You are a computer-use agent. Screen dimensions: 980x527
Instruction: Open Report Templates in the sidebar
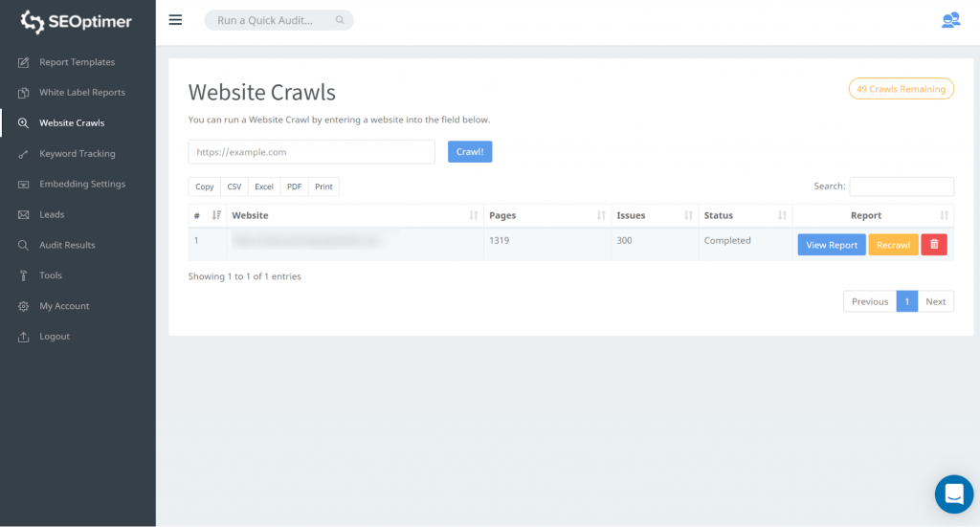pyautogui.click(x=77, y=62)
